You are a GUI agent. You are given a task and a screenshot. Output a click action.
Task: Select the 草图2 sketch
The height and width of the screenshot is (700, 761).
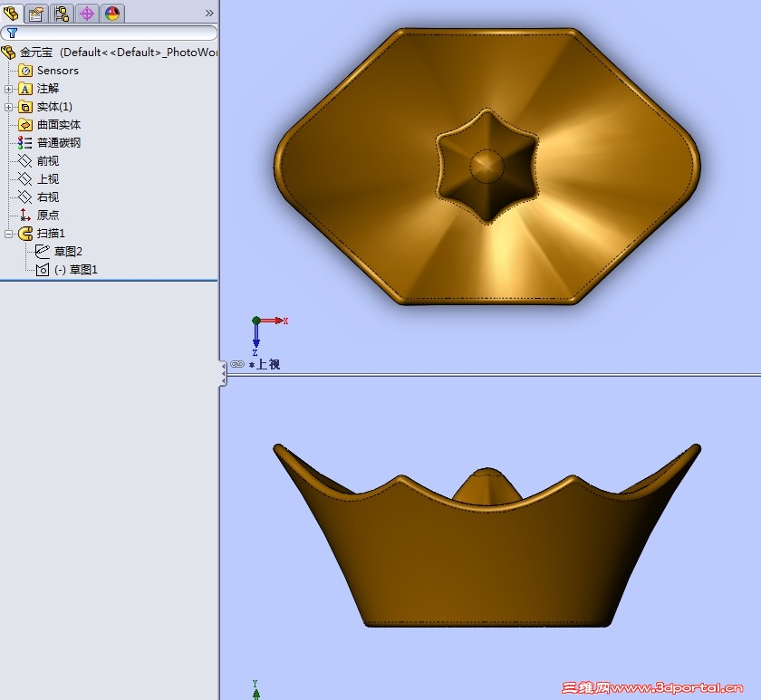tap(68, 251)
